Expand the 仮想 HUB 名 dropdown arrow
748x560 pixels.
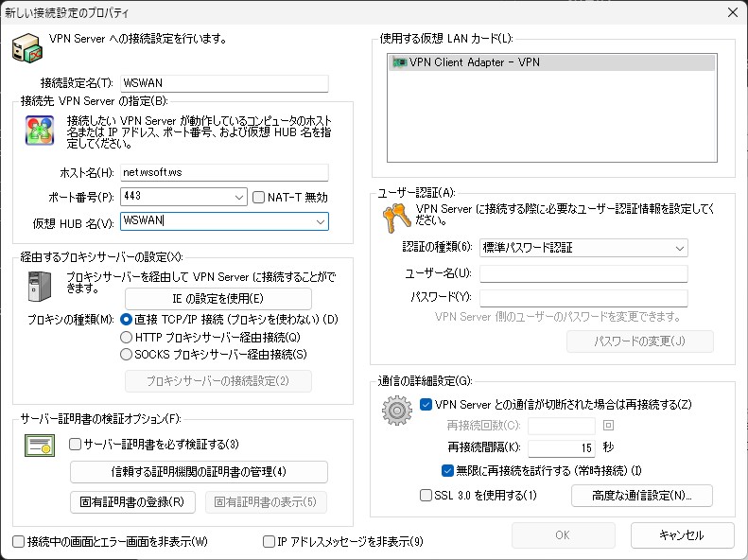(321, 221)
